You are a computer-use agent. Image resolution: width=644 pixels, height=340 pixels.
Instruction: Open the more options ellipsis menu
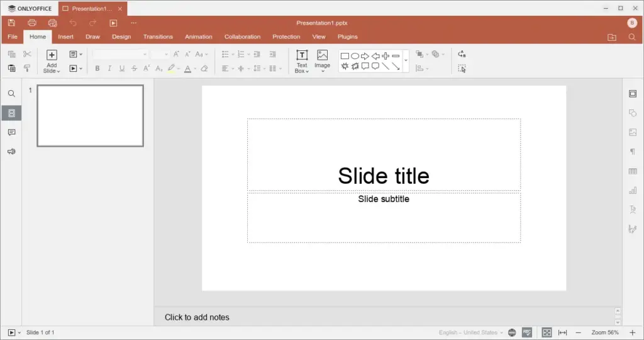[133, 23]
